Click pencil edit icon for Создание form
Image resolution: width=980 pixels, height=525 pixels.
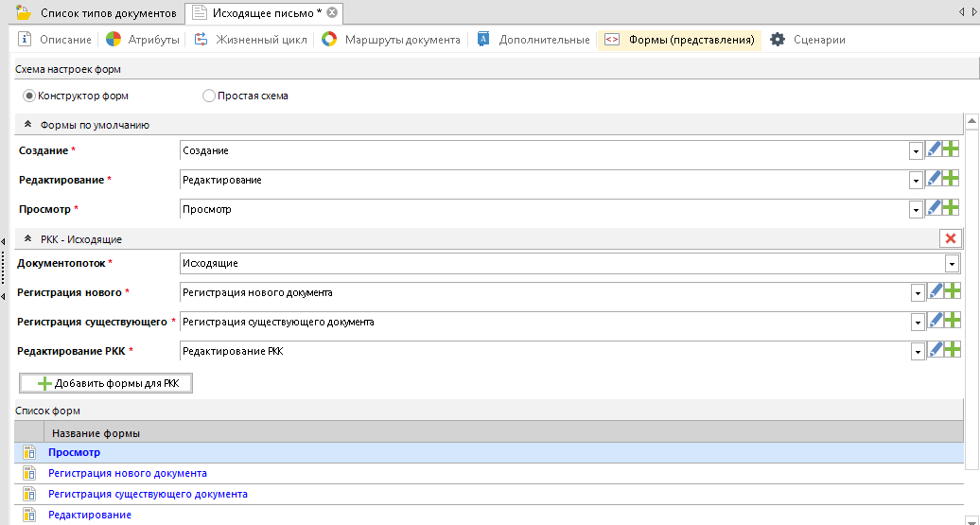(x=934, y=149)
